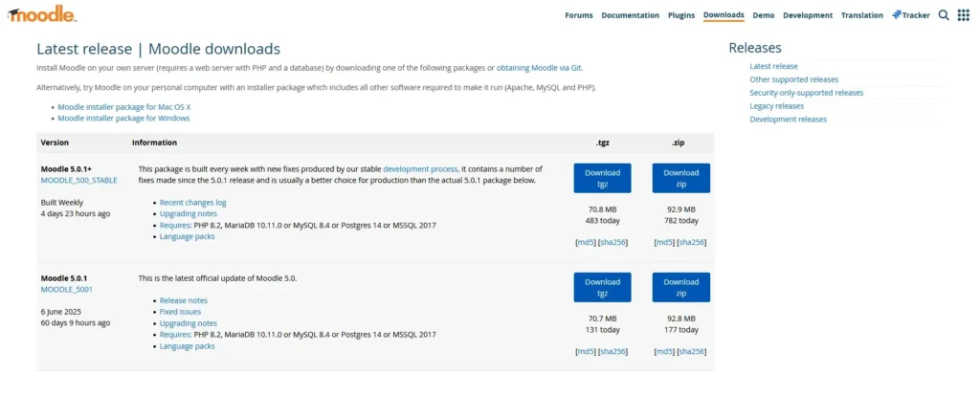Click the '131 today' download count
Viewport: 980px width, 396px height.
point(603,330)
